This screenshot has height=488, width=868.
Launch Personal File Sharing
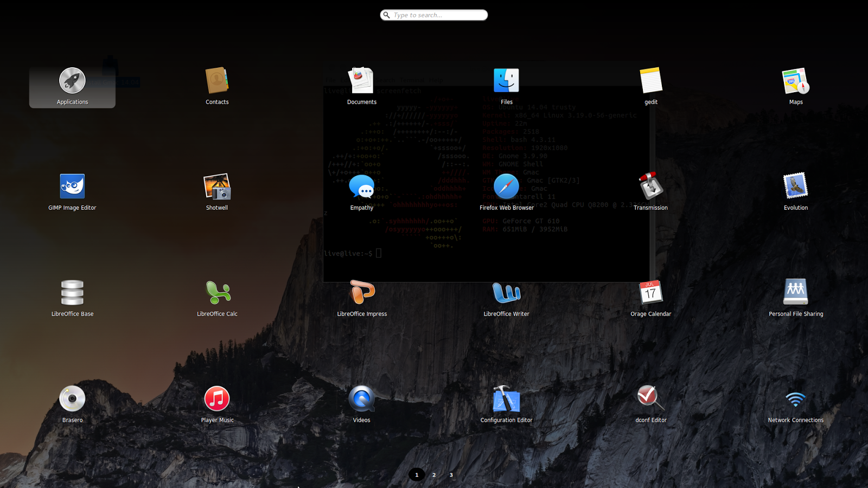tap(796, 293)
